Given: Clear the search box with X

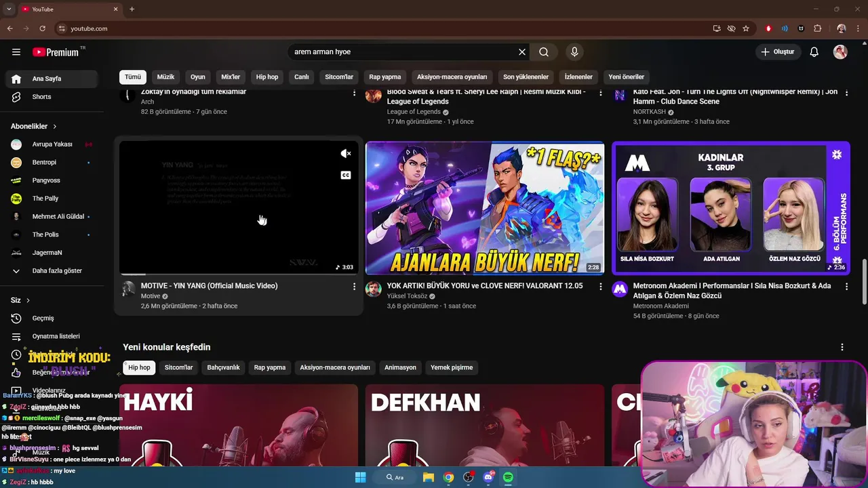Looking at the screenshot, I should pos(522,52).
